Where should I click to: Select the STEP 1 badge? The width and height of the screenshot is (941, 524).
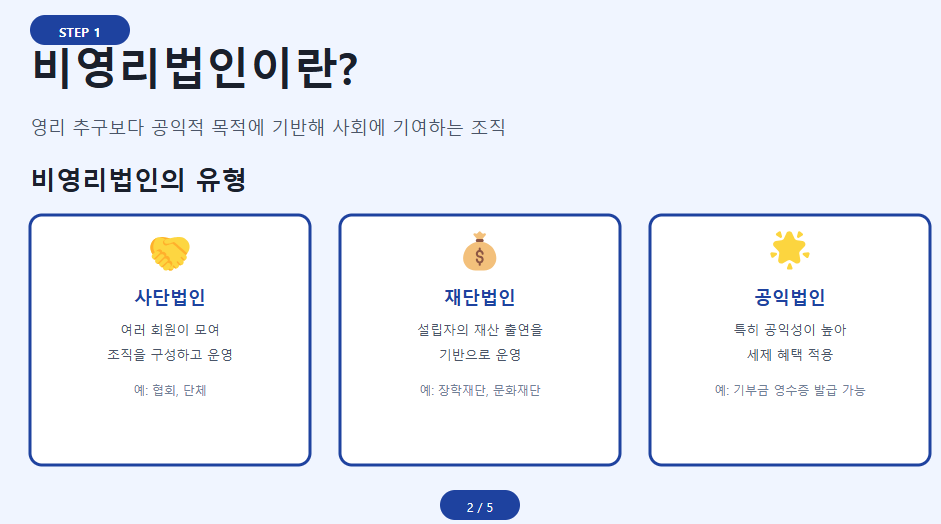[x=80, y=31]
